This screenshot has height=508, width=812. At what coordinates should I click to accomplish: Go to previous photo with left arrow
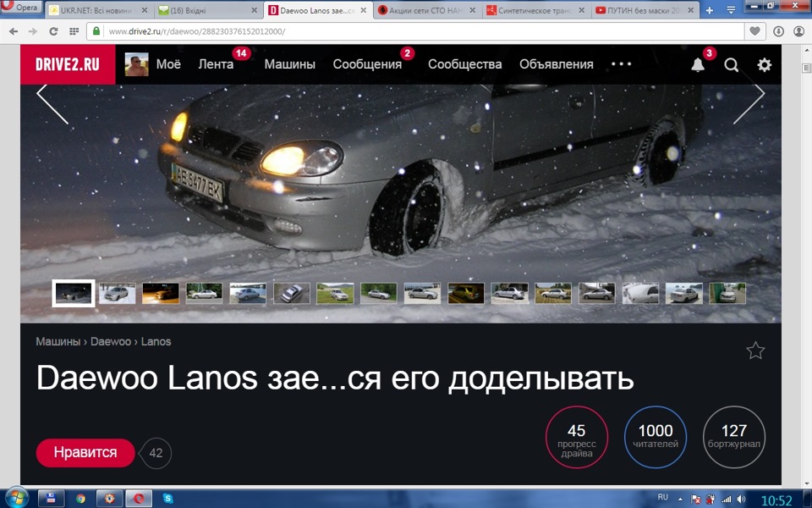(x=52, y=103)
